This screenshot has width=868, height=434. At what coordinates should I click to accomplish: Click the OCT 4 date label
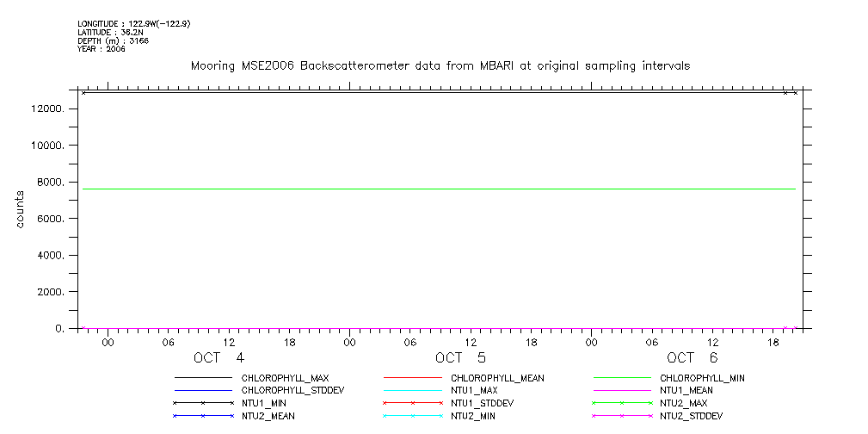[x=219, y=358]
